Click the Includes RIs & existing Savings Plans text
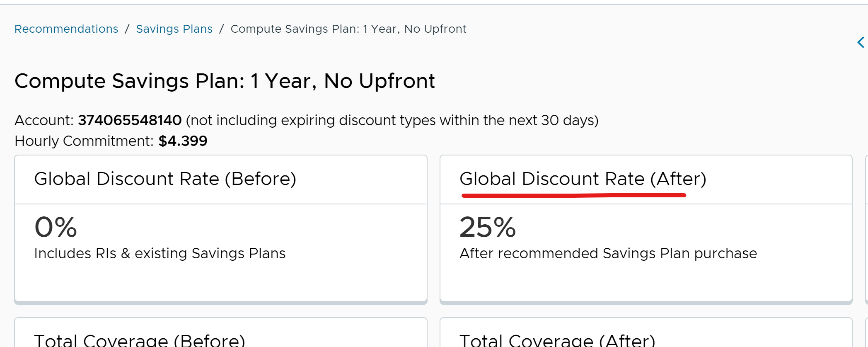 tap(160, 253)
